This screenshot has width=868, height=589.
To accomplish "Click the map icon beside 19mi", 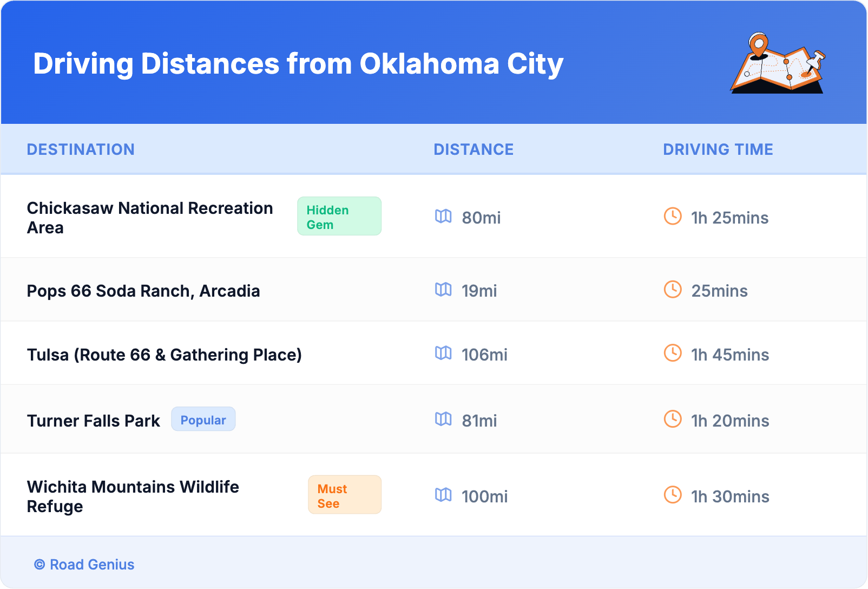I will pyautogui.click(x=443, y=290).
